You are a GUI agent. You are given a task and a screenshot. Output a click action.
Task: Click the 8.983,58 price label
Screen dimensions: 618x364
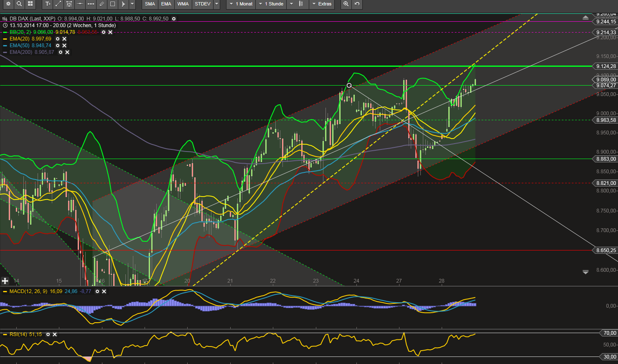[605, 120]
